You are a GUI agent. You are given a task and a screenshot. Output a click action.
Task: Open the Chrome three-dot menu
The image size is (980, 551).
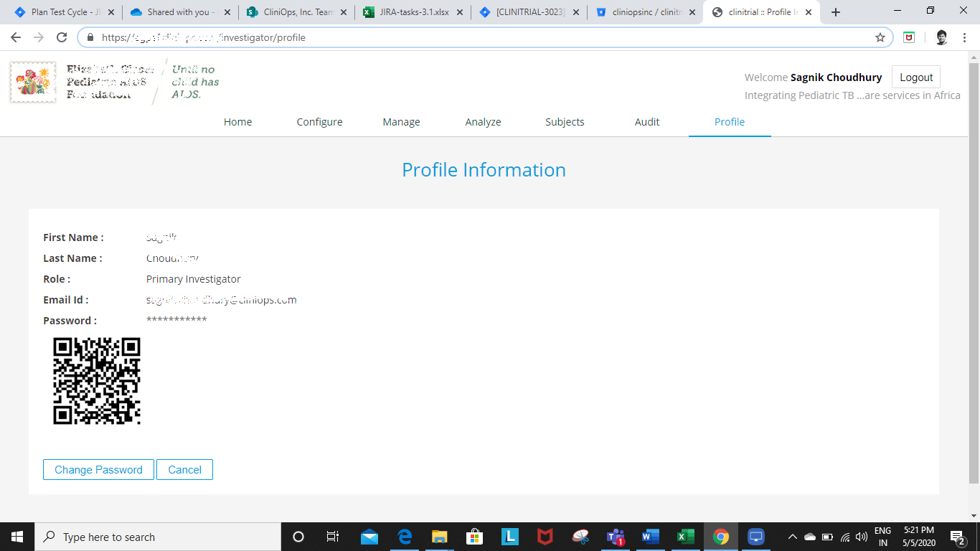tap(966, 37)
